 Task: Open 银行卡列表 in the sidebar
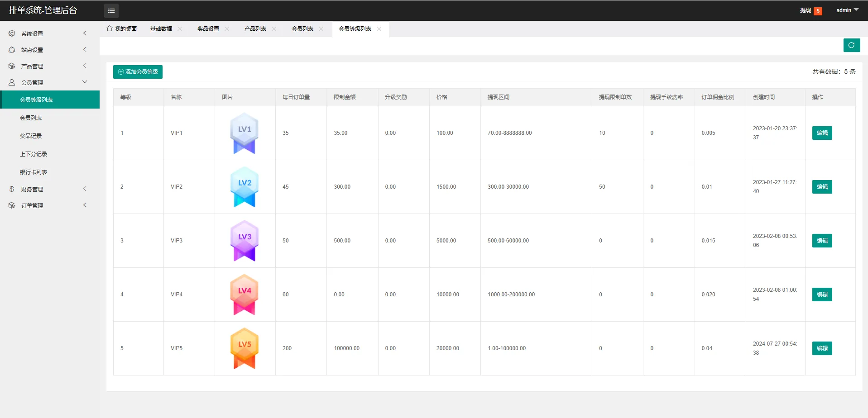[x=34, y=172]
